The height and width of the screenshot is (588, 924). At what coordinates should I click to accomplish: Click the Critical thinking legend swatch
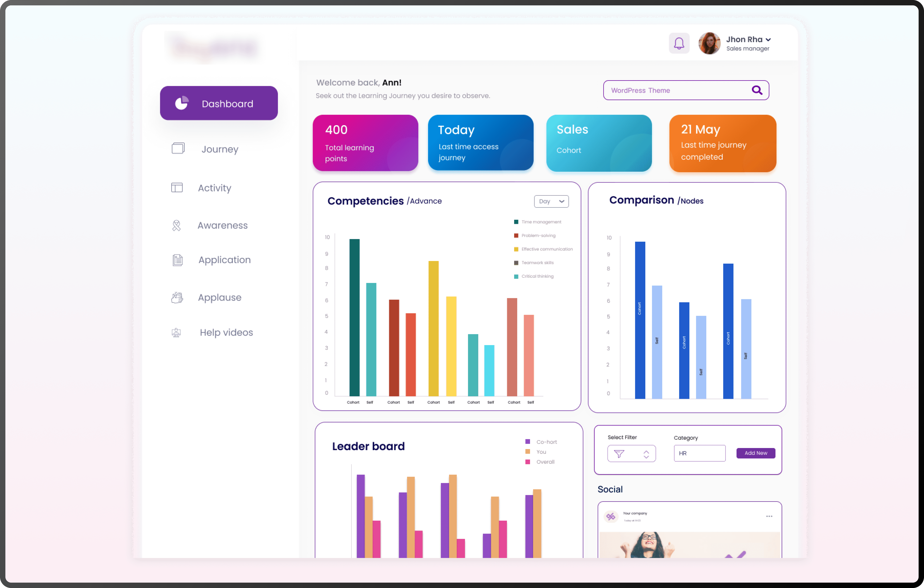tap(516, 276)
